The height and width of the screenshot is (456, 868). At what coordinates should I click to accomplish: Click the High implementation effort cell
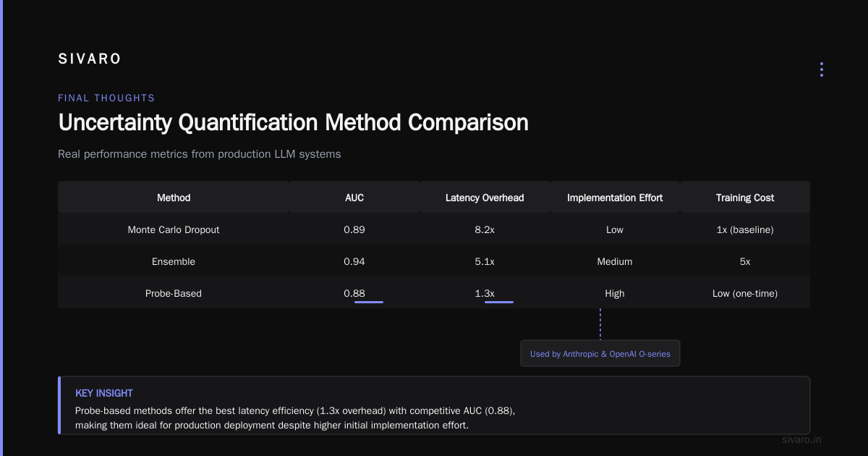[x=615, y=293]
